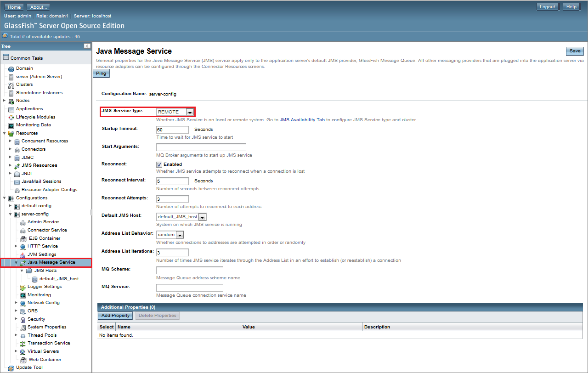Viewport: 588px width, 373px height.
Task: Open the About dialog
Action: (x=39, y=7)
